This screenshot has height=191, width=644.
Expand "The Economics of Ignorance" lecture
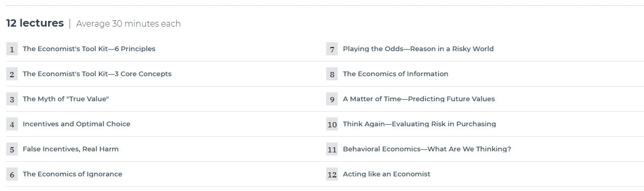point(72,174)
